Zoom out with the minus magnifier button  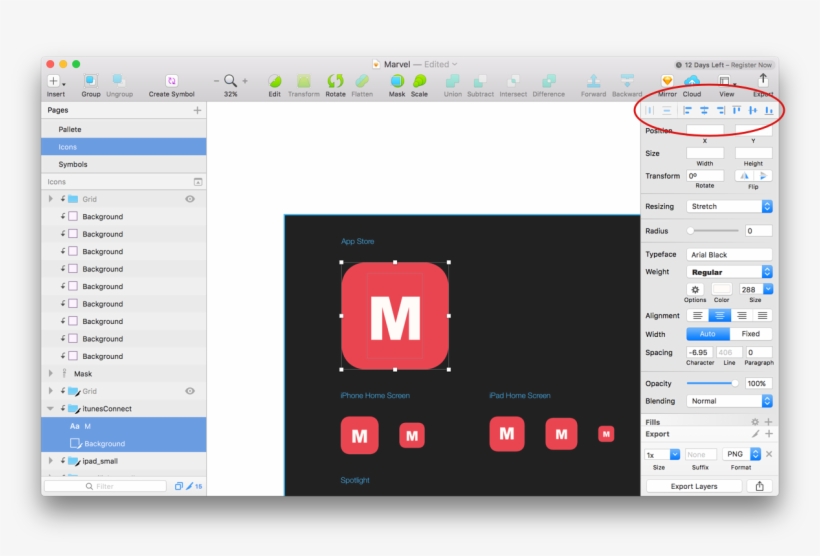pos(216,81)
